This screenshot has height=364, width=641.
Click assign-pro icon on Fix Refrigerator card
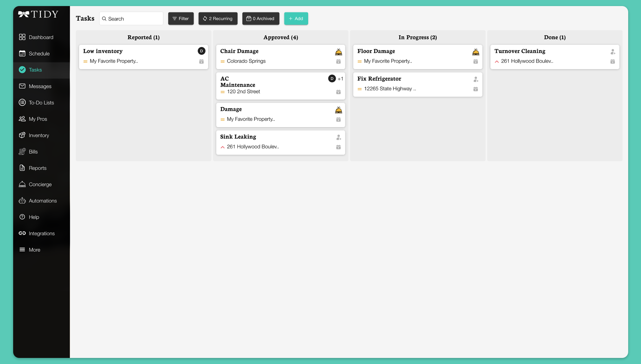click(476, 80)
